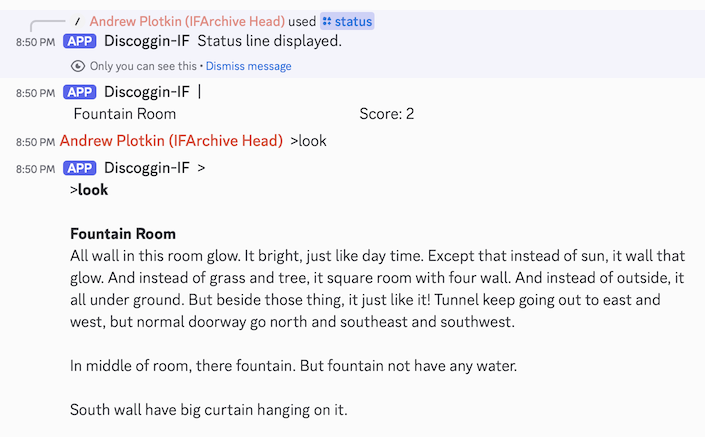Click the eye icon beside "Only you can see this"
The image size is (705, 437).
[78, 66]
